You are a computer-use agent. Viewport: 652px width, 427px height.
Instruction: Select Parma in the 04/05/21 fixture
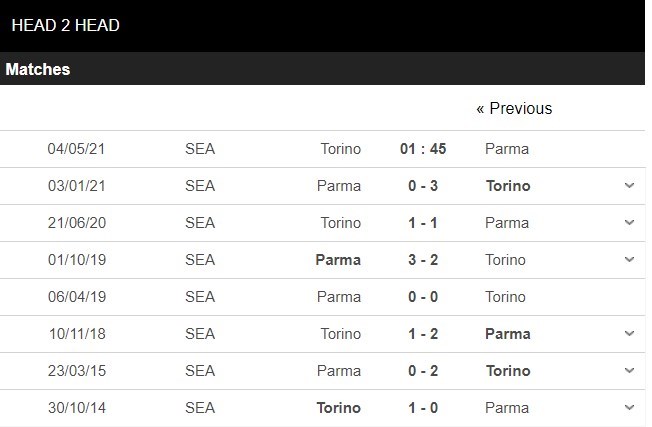[x=507, y=149]
